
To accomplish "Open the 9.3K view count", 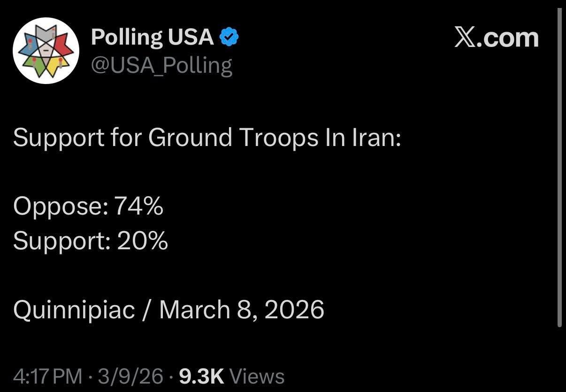I will [x=202, y=377].
